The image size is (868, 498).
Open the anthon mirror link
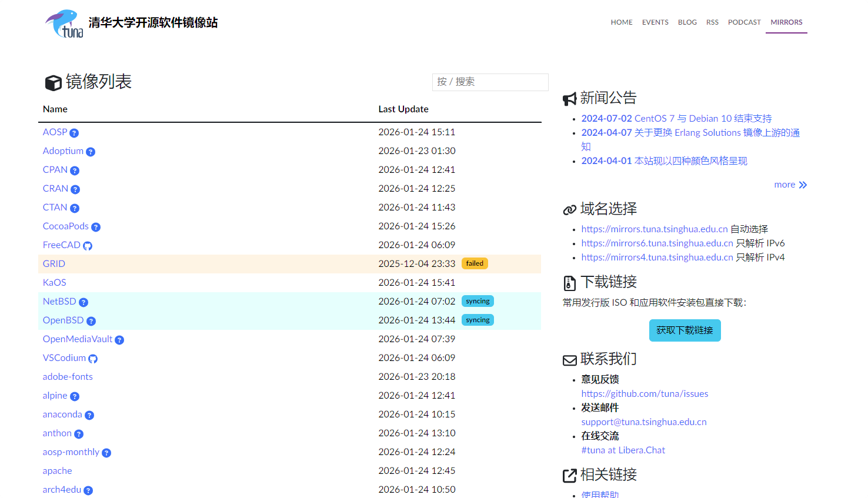point(57,433)
